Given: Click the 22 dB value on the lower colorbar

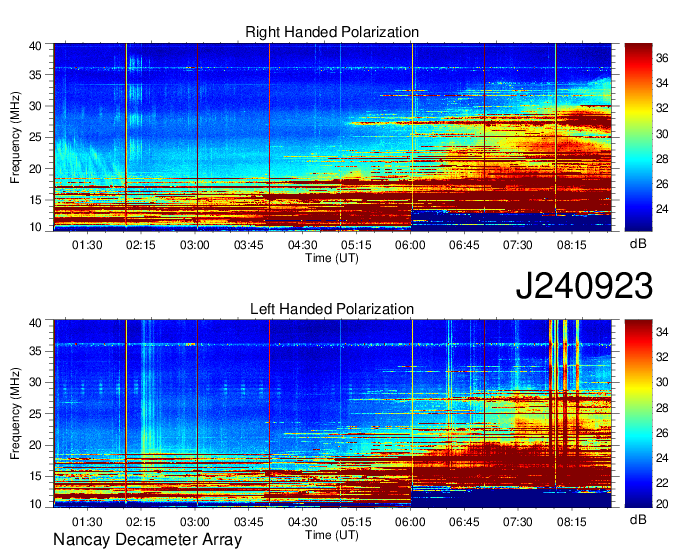Looking at the screenshot, I should point(662,483).
